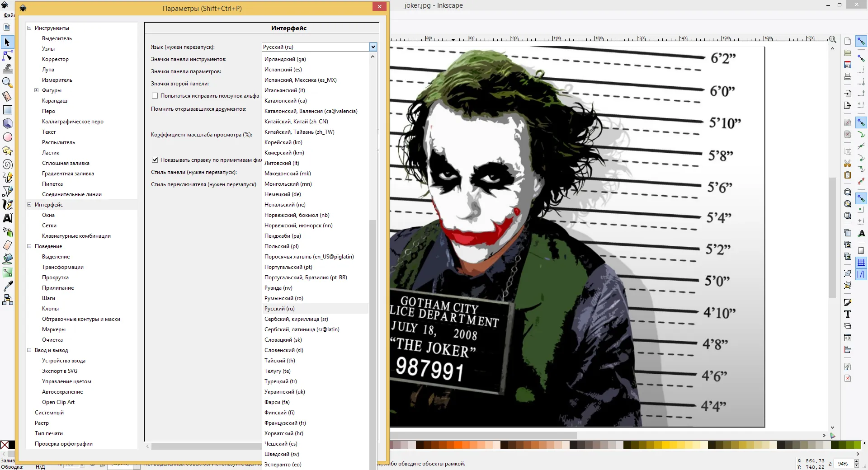Expand the Фигуры tree node
The height and width of the screenshot is (470, 868).
(36, 90)
